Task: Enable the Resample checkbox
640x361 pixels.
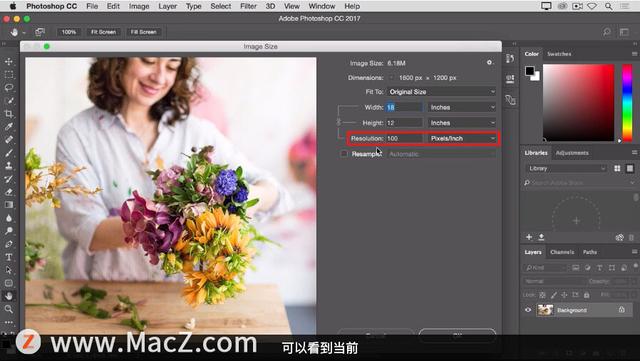Action: tap(344, 154)
